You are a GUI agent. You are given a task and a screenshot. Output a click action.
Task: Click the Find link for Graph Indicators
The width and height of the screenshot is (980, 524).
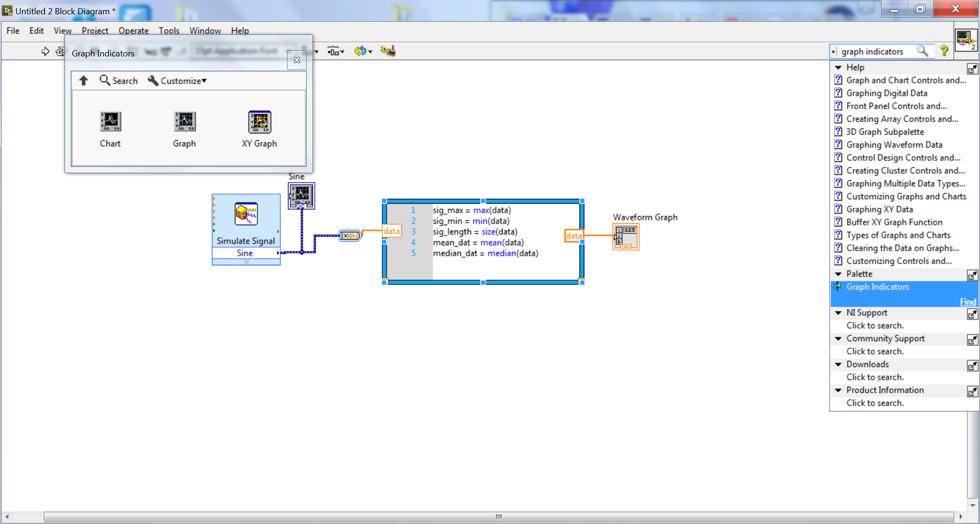point(968,302)
